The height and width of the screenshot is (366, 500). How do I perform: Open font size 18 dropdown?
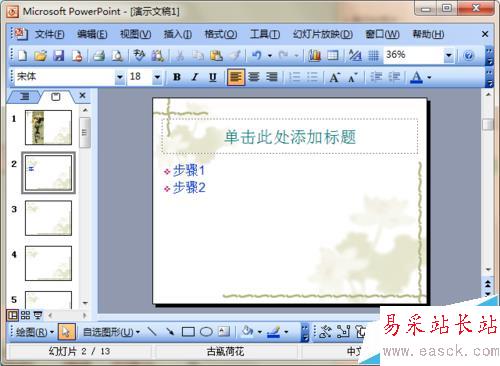coord(157,77)
